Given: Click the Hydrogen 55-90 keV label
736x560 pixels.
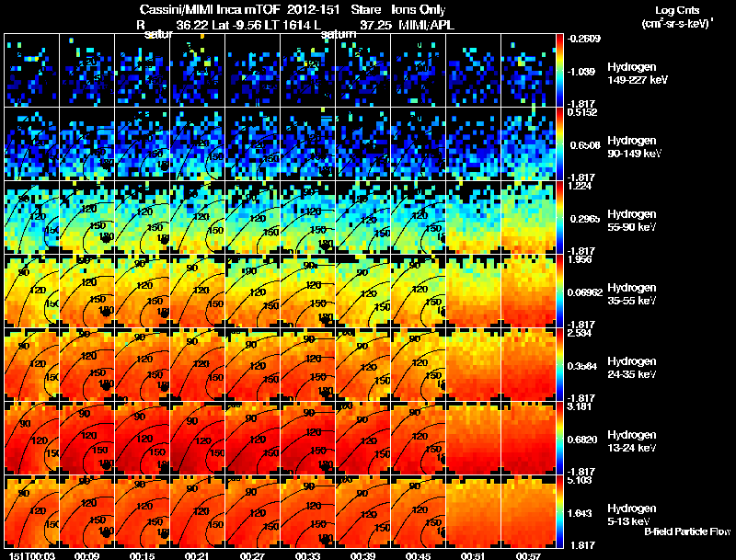Looking at the screenshot, I should click(x=632, y=221).
